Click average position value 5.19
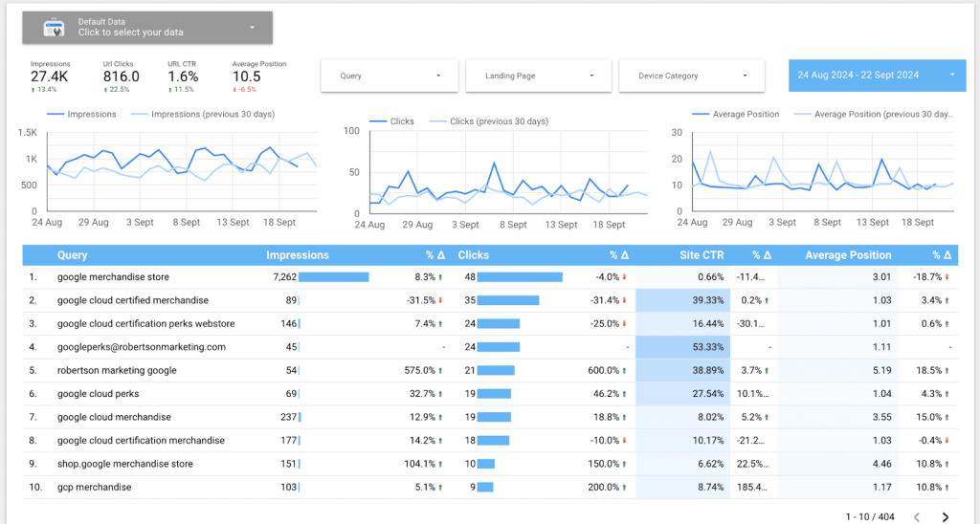 click(x=881, y=370)
